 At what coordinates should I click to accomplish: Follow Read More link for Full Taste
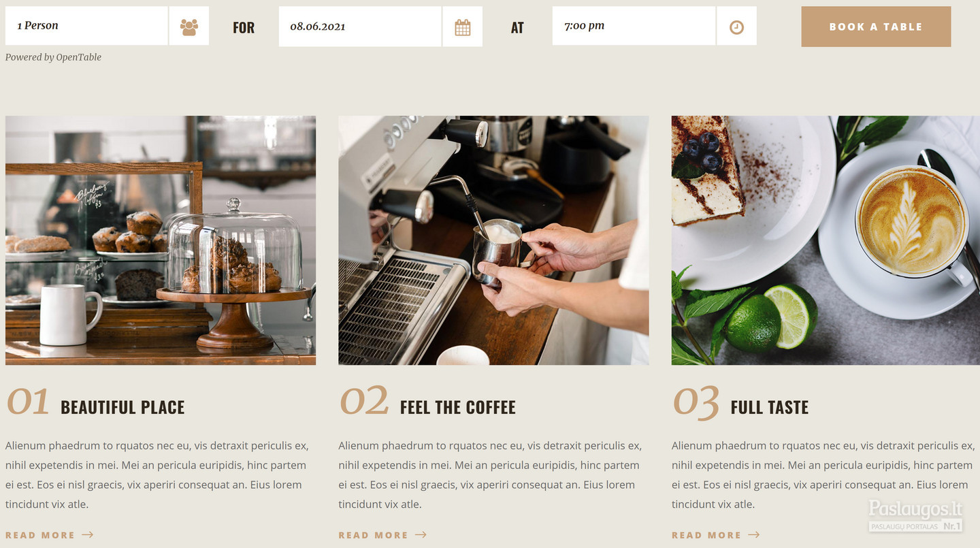(x=706, y=535)
